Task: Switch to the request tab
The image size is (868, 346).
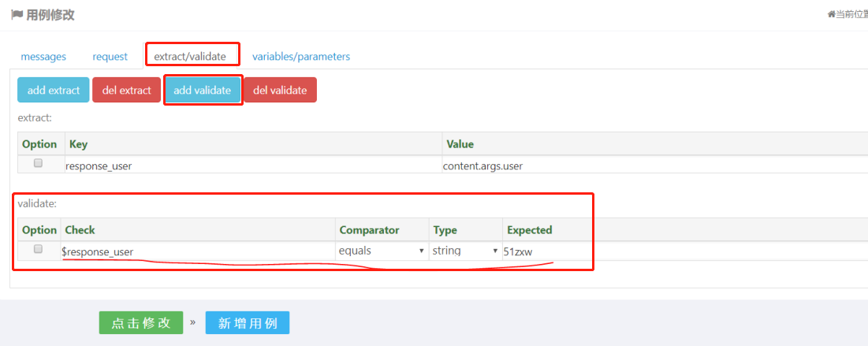Action: [110, 57]
